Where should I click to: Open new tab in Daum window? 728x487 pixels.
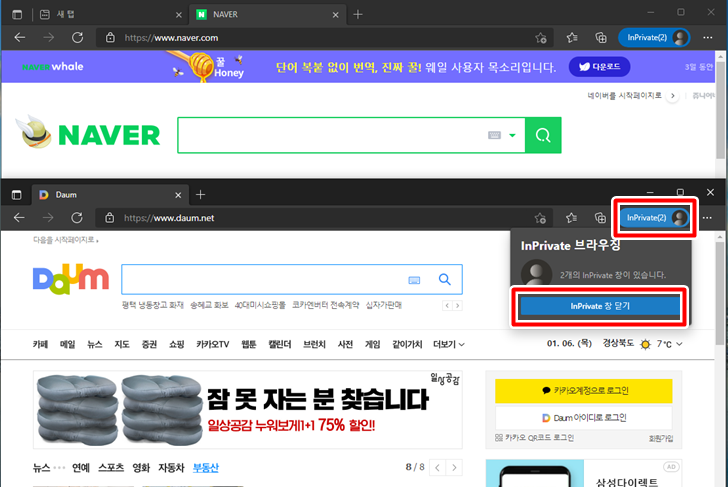pos(200,195)
